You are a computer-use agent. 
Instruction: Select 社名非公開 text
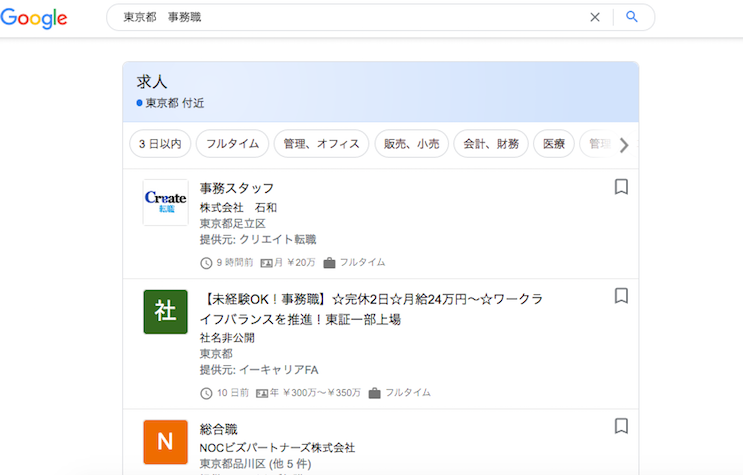coord(227,338)
